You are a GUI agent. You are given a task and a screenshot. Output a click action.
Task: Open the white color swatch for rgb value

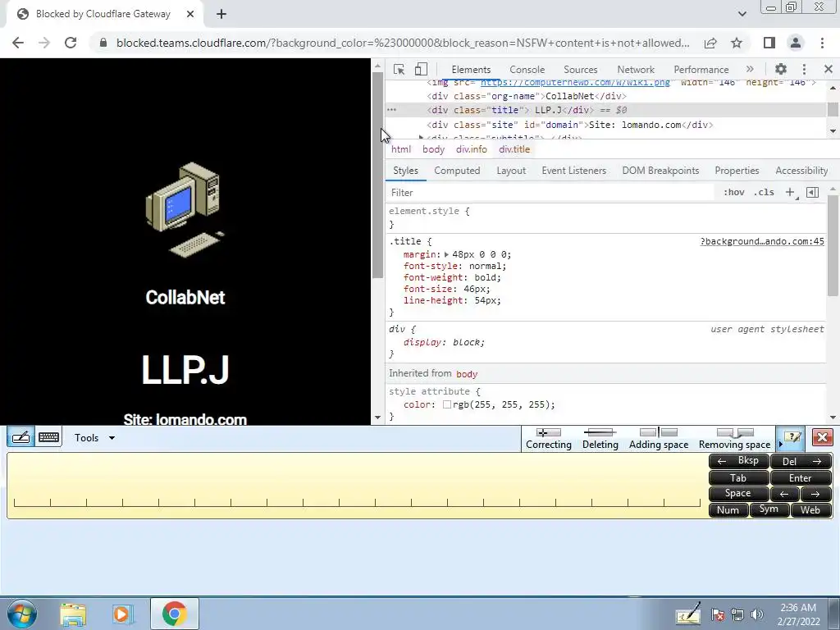click(x=447, y=405)
